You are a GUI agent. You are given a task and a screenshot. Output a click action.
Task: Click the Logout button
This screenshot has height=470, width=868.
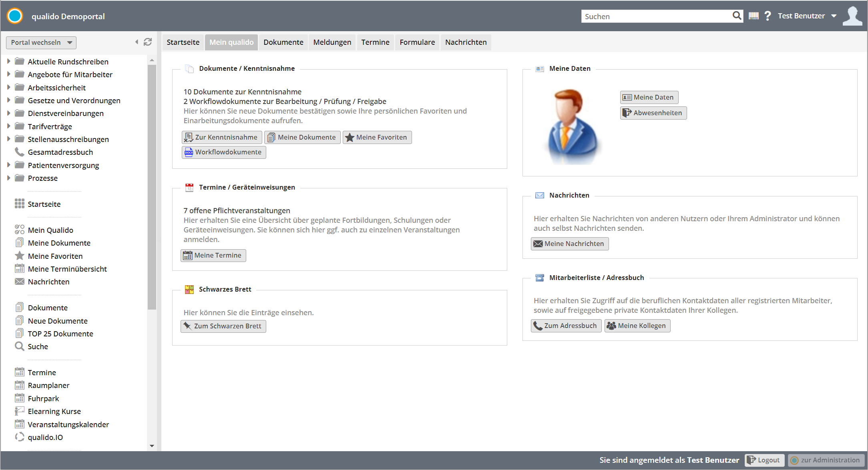pyautogui.click(x=764, y=460)
